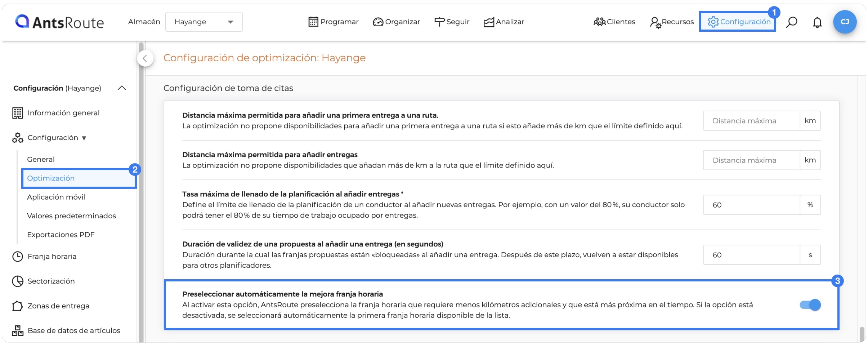The image size is (868, 347).
Task: Open Aplicación móvil settings
Action: 56,197
